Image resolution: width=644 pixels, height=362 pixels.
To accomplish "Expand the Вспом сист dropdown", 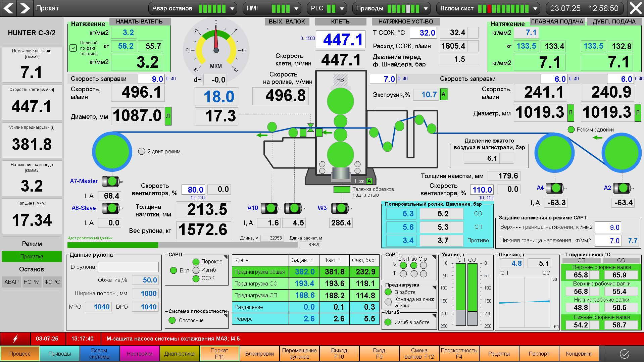I will [535, 9].
